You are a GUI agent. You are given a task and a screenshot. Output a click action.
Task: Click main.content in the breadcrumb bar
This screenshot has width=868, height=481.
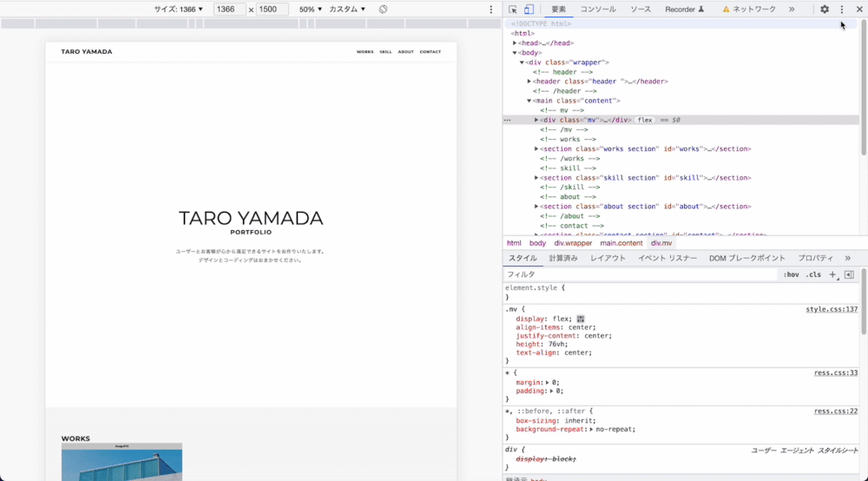tap(621, 243)
